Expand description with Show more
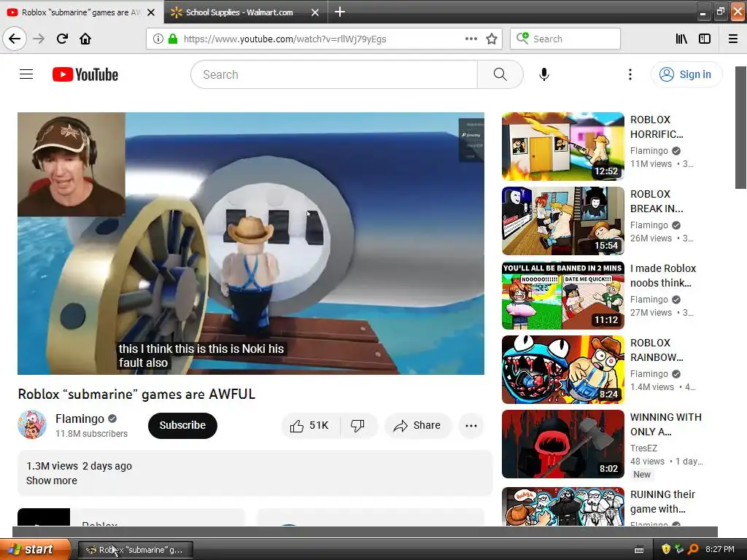The width and height of the screenshot is (747, 560). pos(52,481)
